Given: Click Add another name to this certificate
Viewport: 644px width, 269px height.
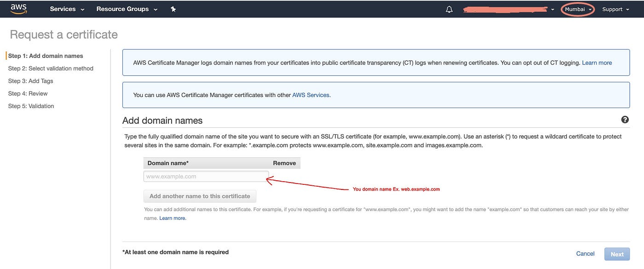Looking at the screenshot, I should pos(200,196).
